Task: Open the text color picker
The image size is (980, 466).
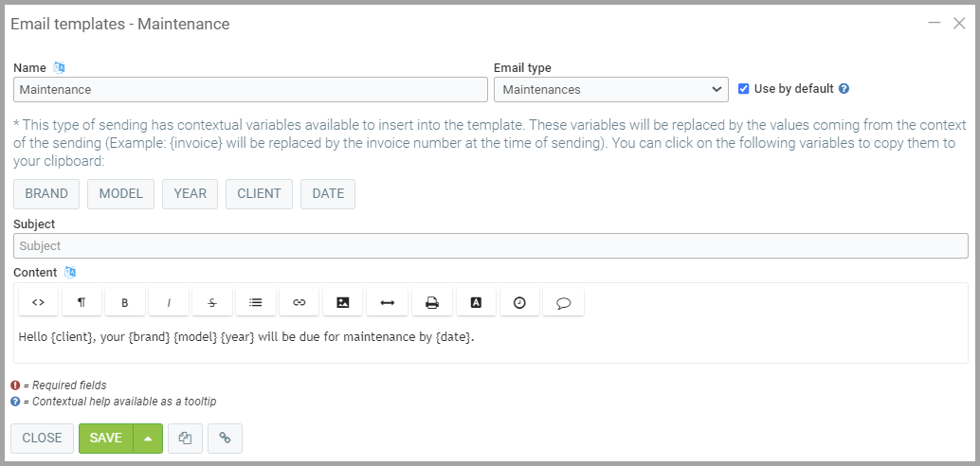Action: click(x=476, y=302)
